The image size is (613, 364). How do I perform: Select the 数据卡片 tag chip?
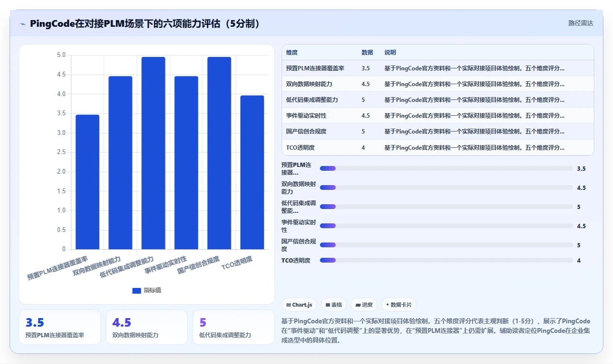[398, 305]
